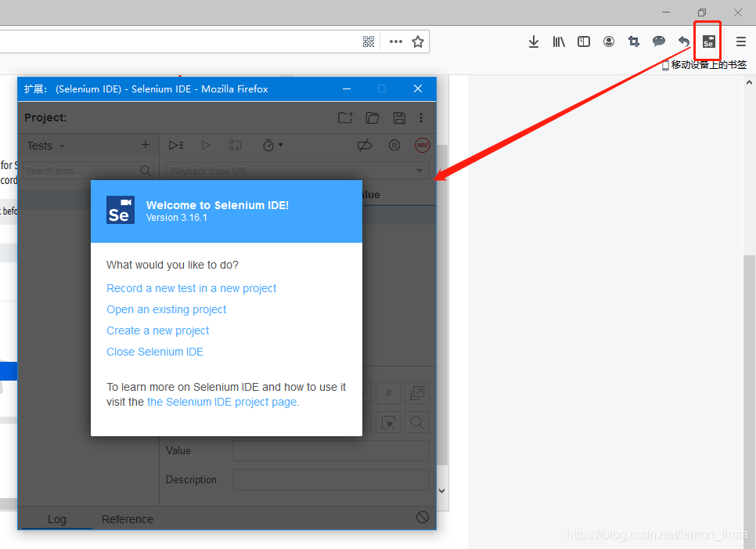
Task: Expand the Playback base URL dropdown arrow
Action: [x=419, y=171]
